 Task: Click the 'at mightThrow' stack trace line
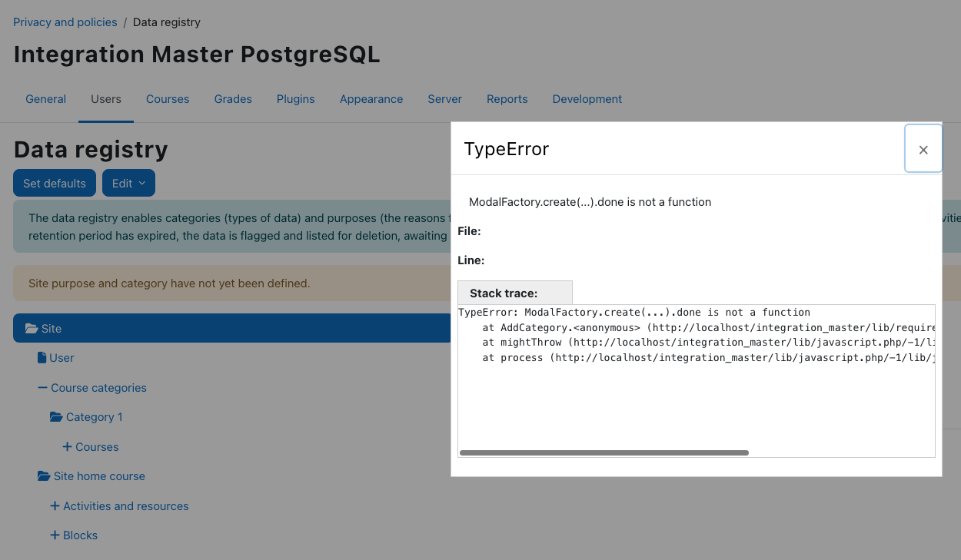(x=708, y=343)
